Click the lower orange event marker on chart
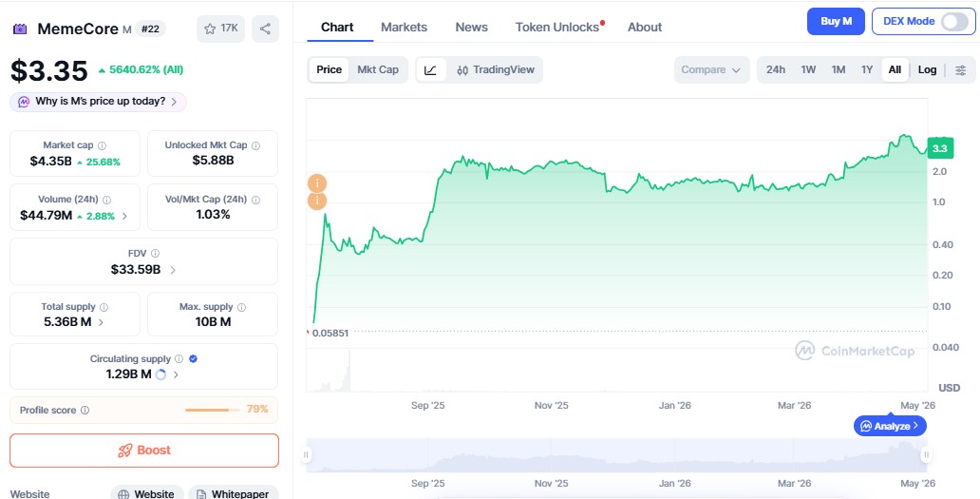 pyautogui.click(x=317, y=201)
